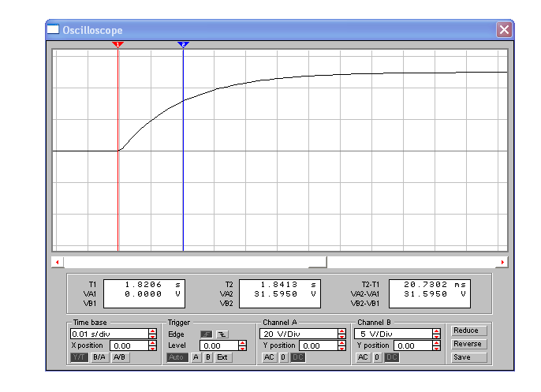This screenshot has width=541, height=392.
Task: Set Channel B coupling to 0
Action: tap(377, 357)
